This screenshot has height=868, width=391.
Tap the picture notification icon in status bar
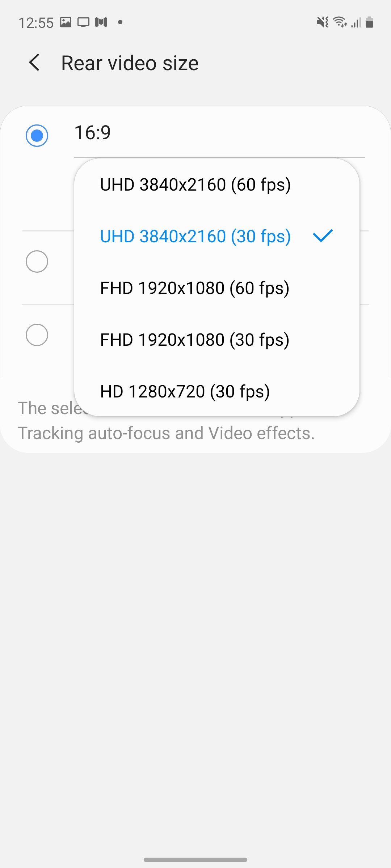click(x=66, y=22)
